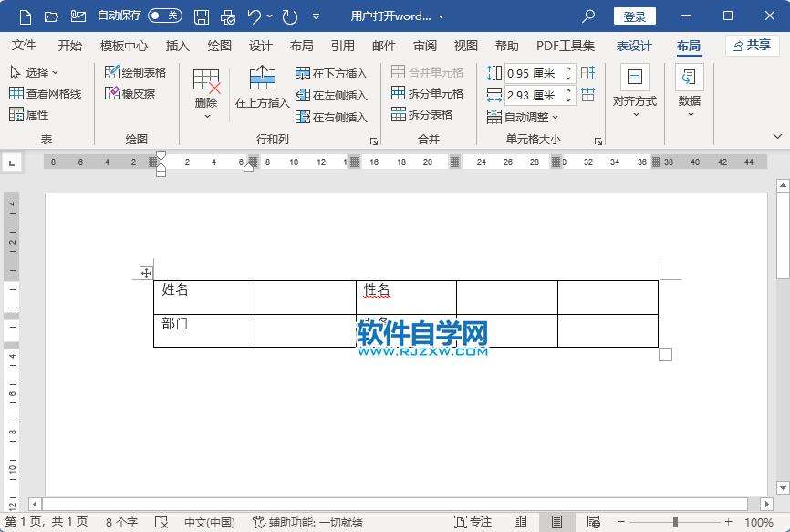The height and width of the screenshot is (532, 790).
Task: Click the 姓名 table cell
Action: pos(204,297)
